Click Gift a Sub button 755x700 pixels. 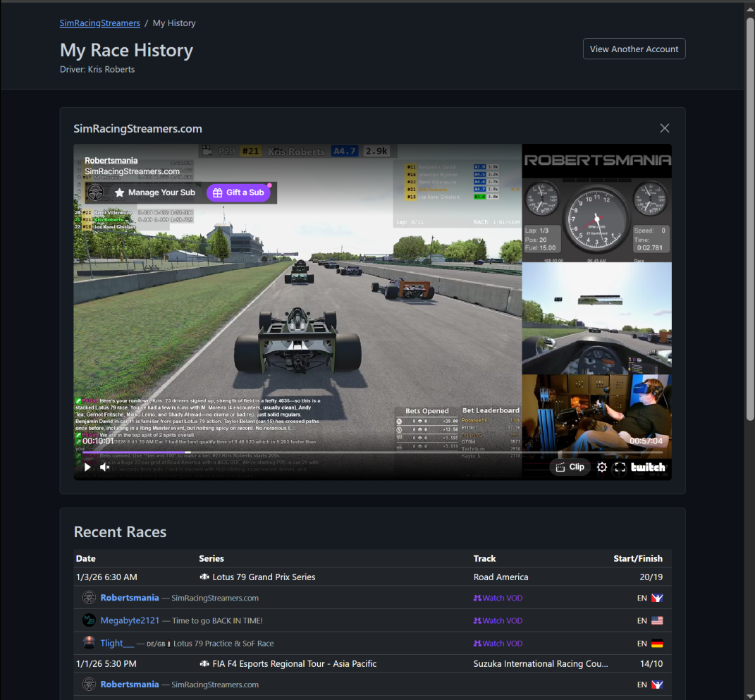click(238, 192)
